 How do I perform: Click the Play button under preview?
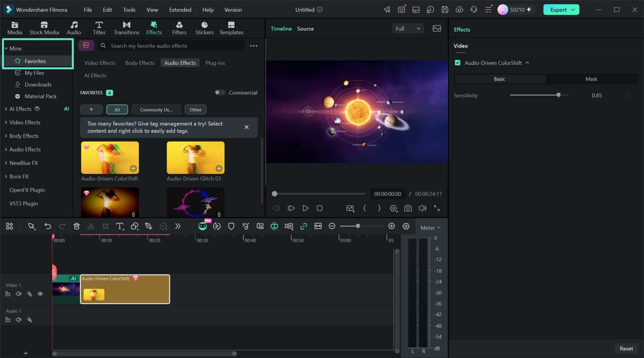coord(306,208)
